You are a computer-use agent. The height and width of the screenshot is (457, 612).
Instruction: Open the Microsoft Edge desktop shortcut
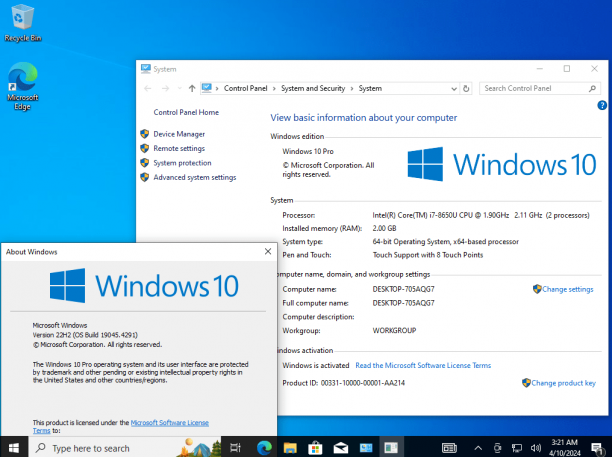[22, 86]
